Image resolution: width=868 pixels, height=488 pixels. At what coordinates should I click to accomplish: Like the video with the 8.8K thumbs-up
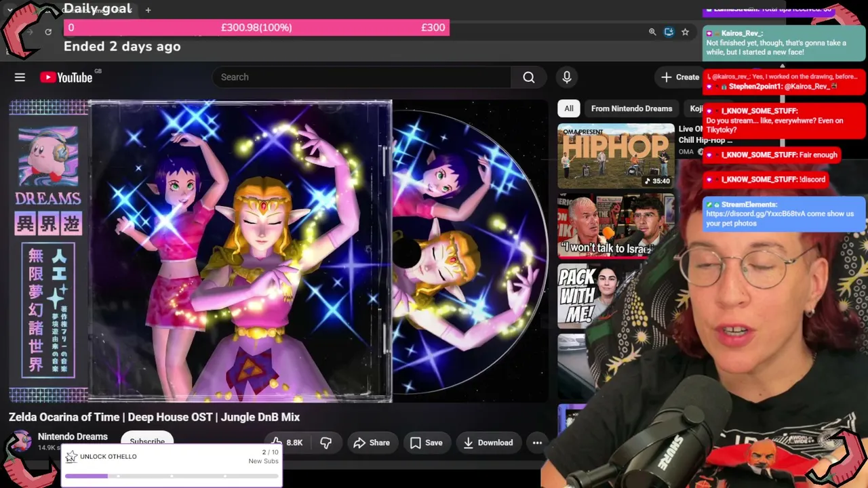coord(286,443)
